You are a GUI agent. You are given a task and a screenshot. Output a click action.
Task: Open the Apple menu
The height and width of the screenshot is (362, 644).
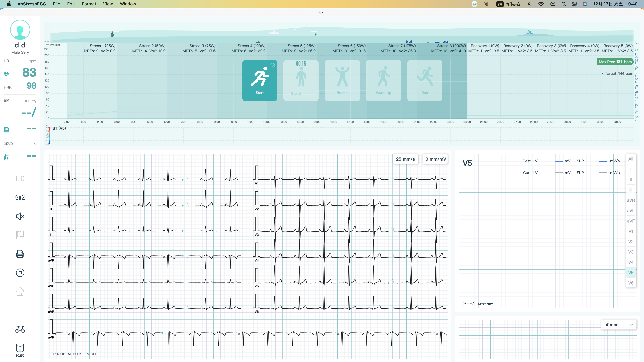pyautogui.click(x=9, y=4)
